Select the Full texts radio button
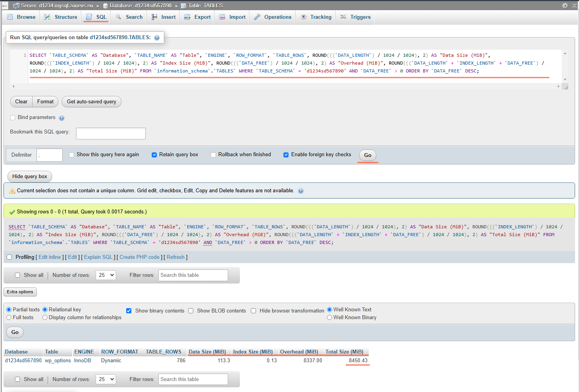This screenshot has height=392, width=579. pyautogui.click(x=9, y=317)
